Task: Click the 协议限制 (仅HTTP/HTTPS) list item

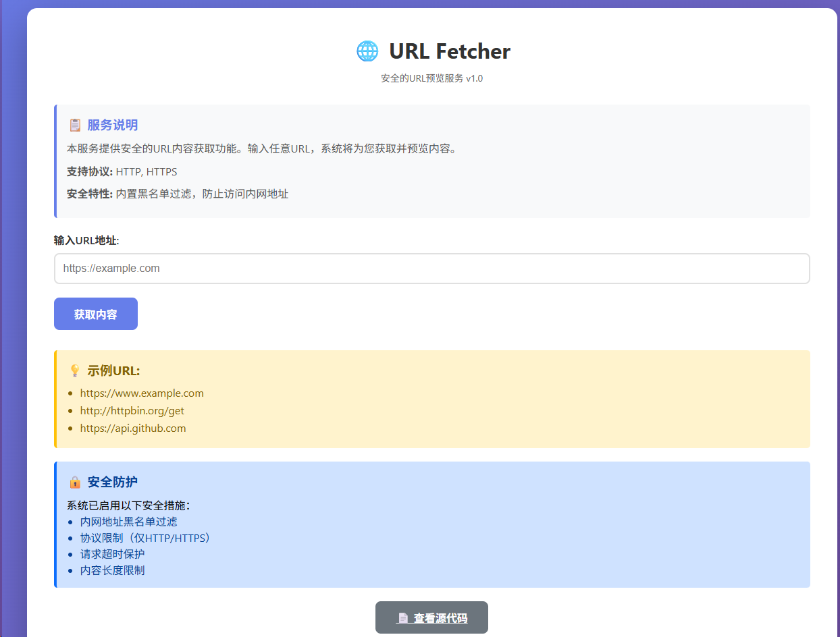Action: (146, 538)
